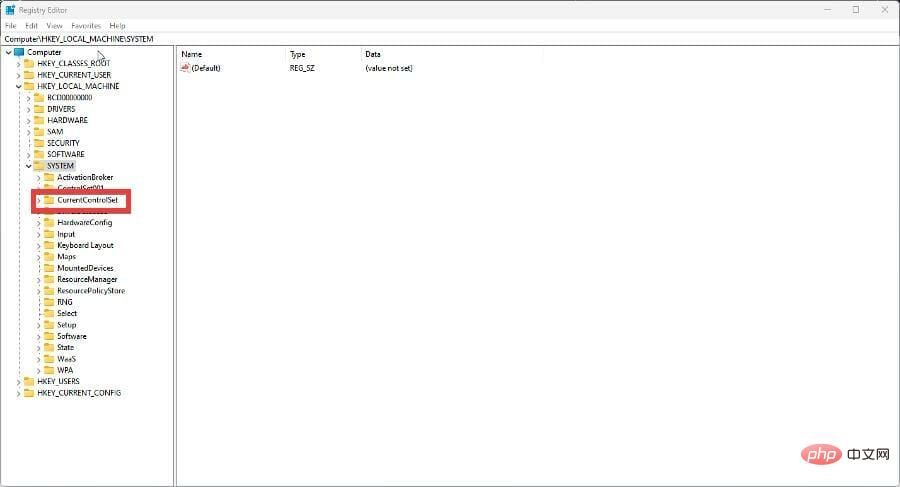Click the Select folder icon
Image resolution: width=900 pixels, height=487 pixels.
pyautogui.click(x=49, y=314)
